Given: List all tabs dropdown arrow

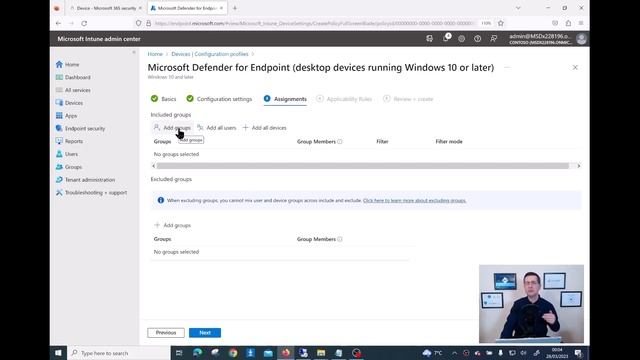Looking at the screenshot, I should (518, 8).
